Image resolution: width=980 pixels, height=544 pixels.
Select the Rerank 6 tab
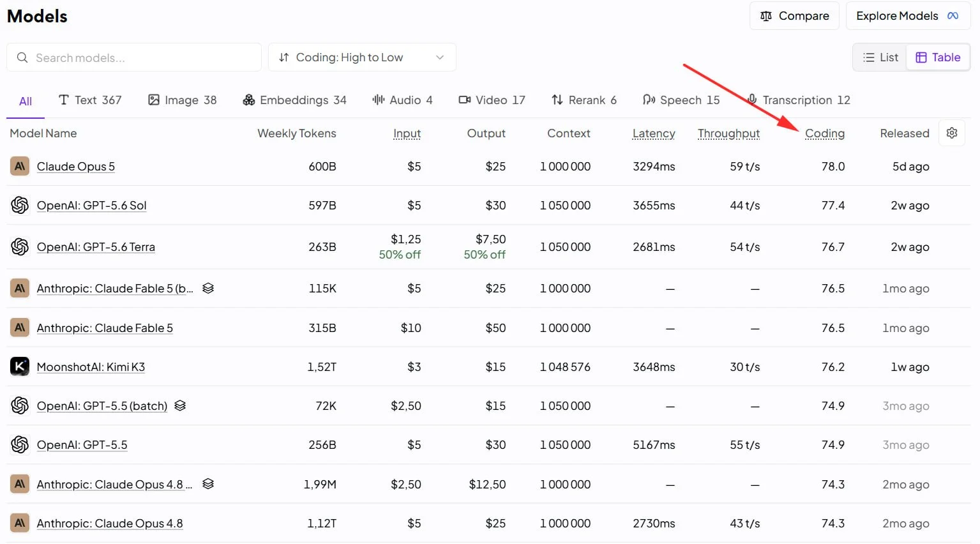pos(584,100)
